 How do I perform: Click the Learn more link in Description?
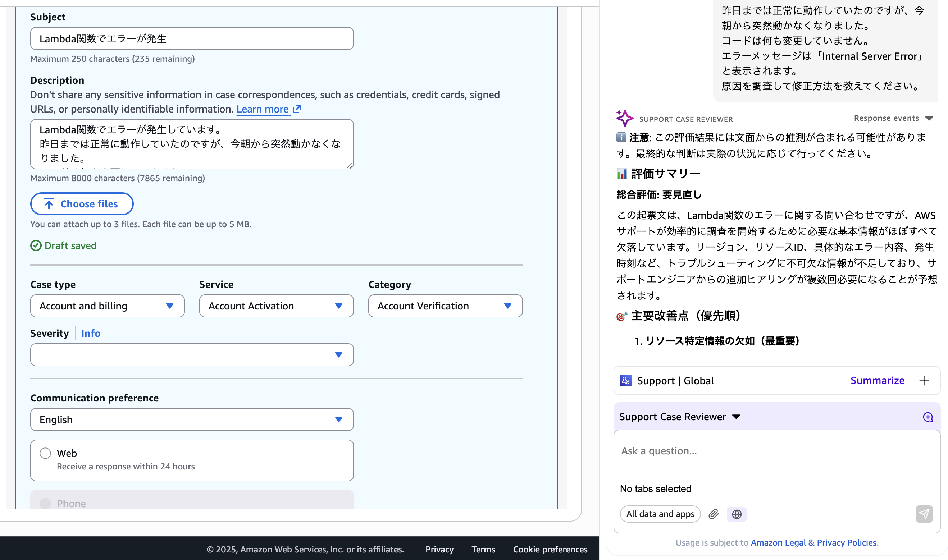264,109
